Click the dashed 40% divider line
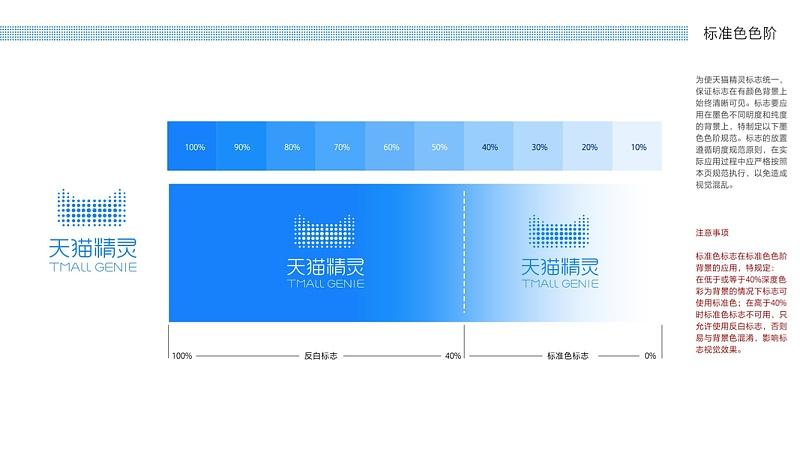 [464, 252]
